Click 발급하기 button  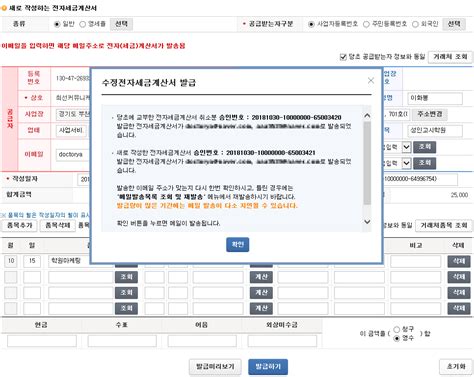[x=268, y=367]
